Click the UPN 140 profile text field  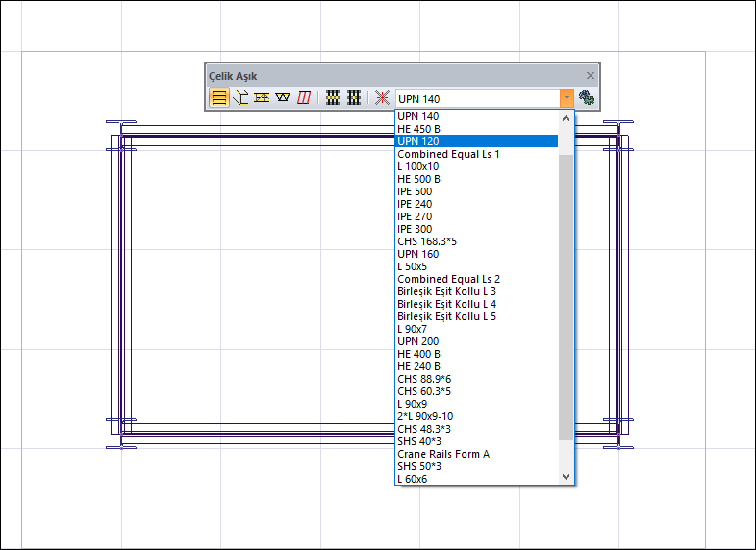pos(476,98)
